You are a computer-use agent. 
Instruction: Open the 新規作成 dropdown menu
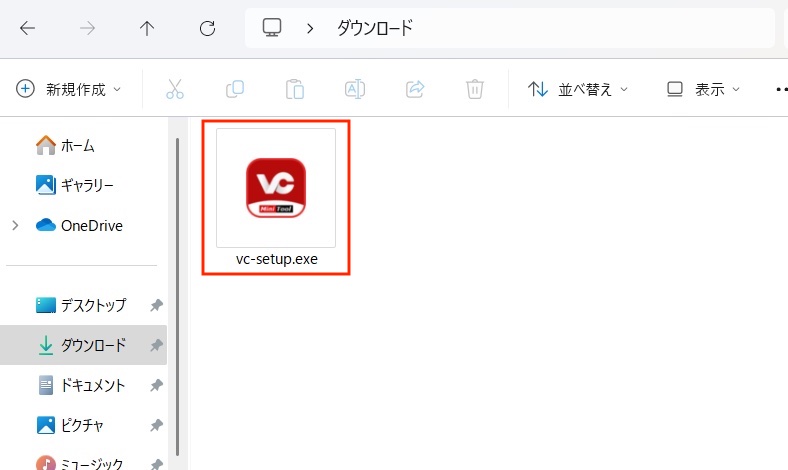[x=69, y=89]
